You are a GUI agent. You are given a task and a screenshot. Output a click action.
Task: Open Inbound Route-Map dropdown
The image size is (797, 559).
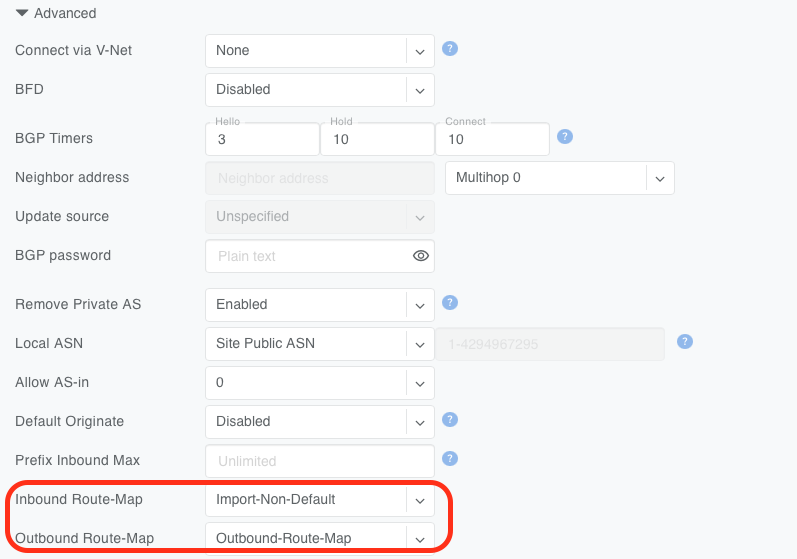pos(319,499)
